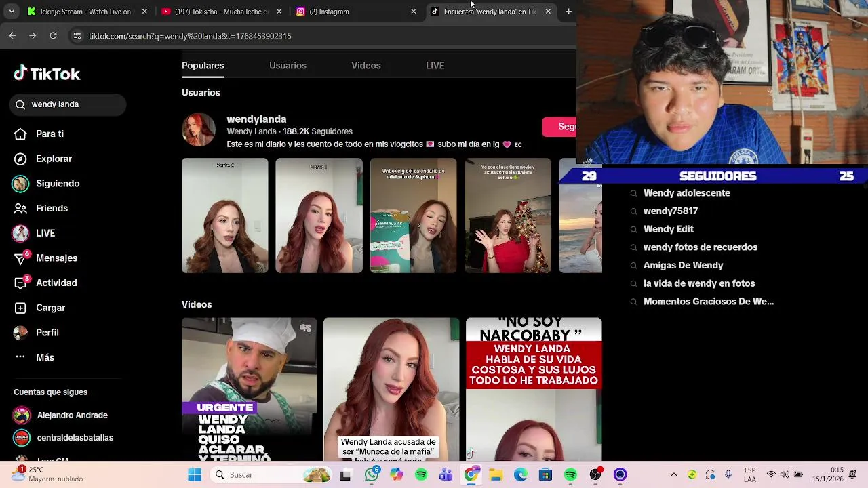Viewport: 868px width, 488px height.
Task: Expand the tab search dropdown arrow
Action: (11, 12)
